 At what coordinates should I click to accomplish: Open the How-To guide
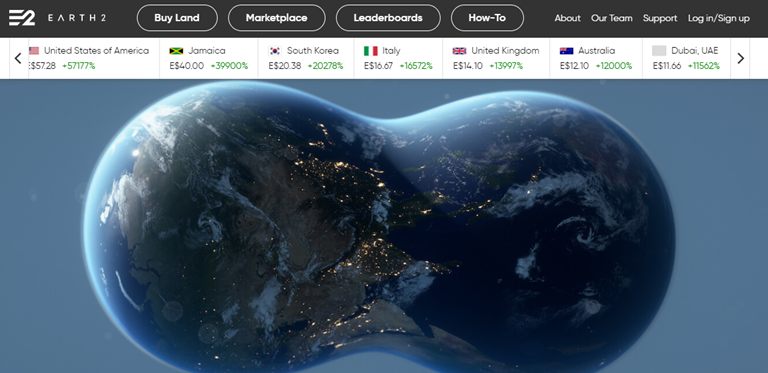487,18
